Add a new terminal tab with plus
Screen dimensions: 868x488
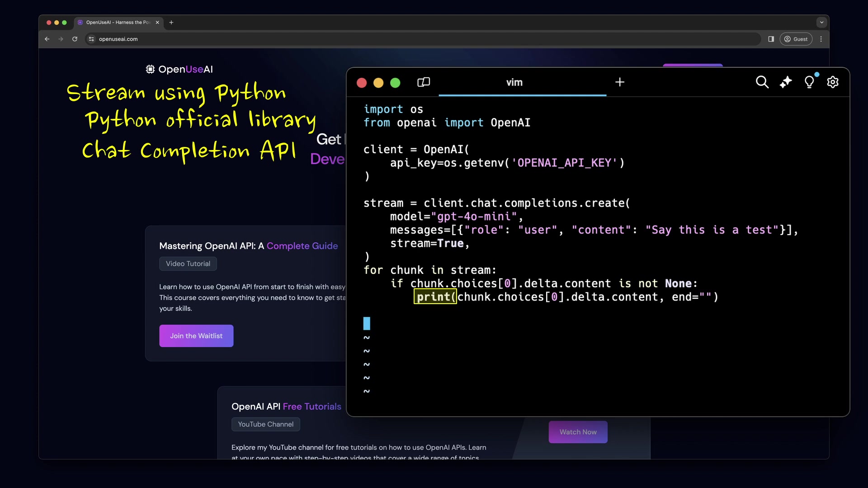tap(620, 82)
